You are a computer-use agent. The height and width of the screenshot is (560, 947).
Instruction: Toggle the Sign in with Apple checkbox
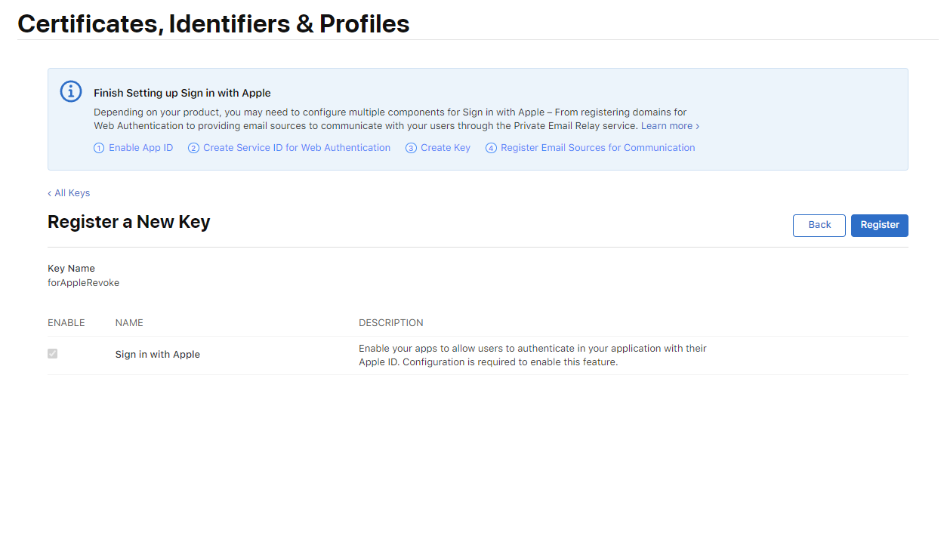(52, 353)
